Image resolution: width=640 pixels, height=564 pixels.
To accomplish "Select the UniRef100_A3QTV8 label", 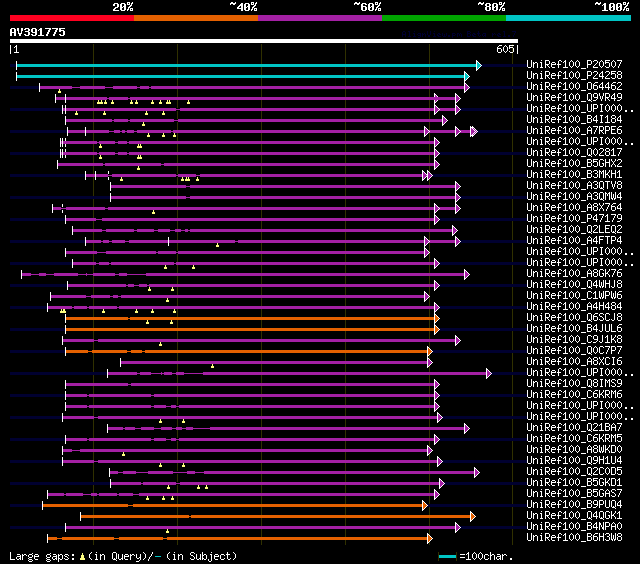I will 574,185.
